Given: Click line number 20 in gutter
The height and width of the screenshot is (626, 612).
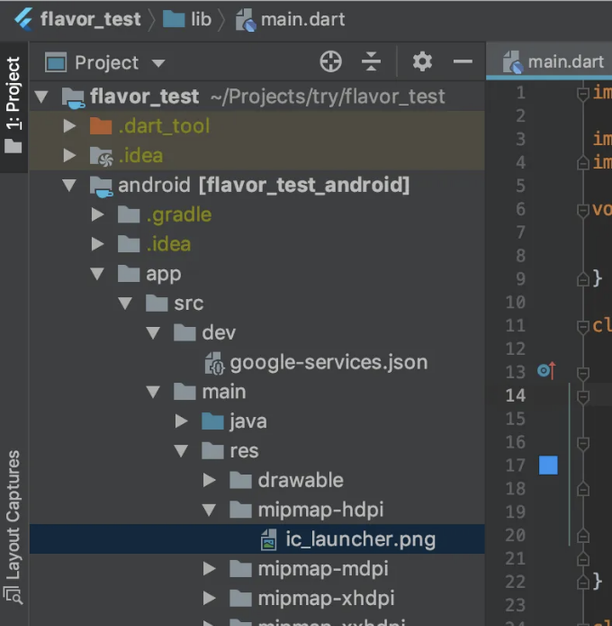Looking at the screenshot, I should click(515, 535).
